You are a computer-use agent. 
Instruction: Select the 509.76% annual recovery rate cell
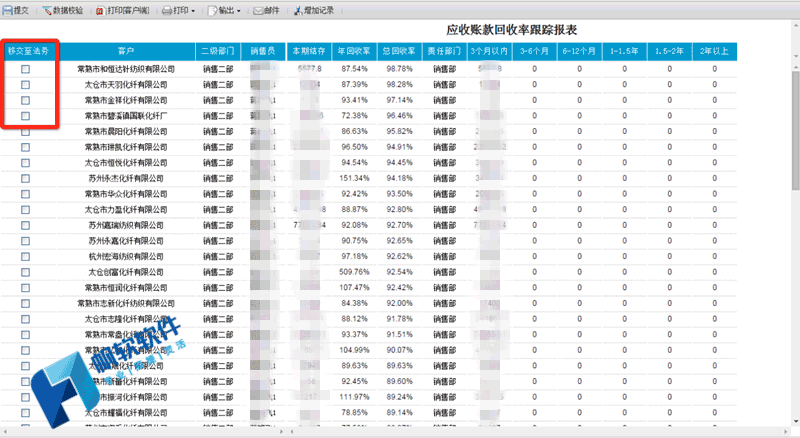pos(354,272)
